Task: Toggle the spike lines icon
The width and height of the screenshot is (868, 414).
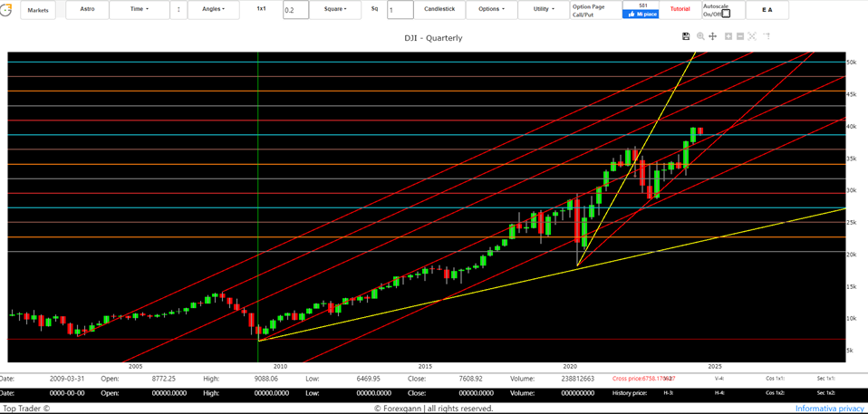Action: (766, 36)
